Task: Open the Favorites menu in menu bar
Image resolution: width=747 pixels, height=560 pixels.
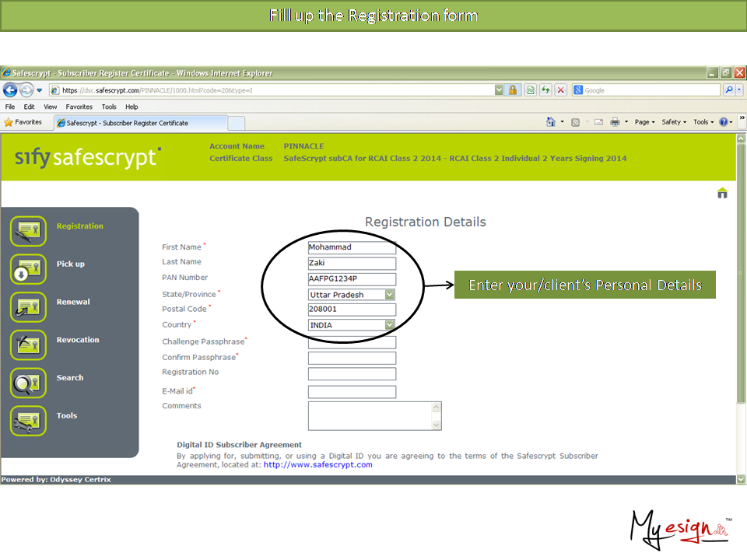Action: [x=79, y=107]
